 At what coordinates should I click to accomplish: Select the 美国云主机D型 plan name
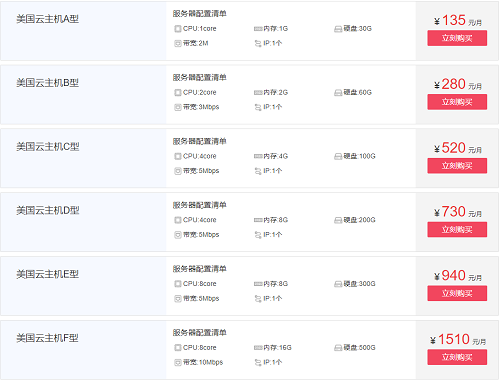coord(48,210)
